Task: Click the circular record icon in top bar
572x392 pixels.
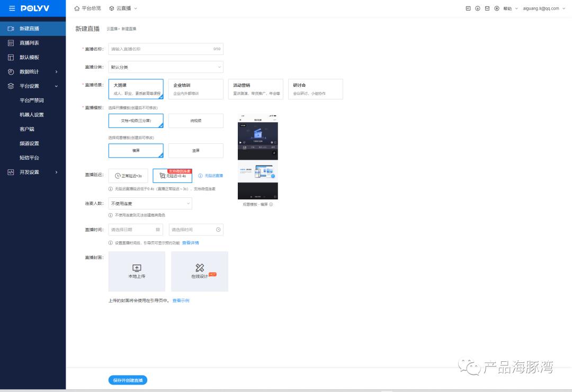Action: pyautogui.click(x=496, y=8)
